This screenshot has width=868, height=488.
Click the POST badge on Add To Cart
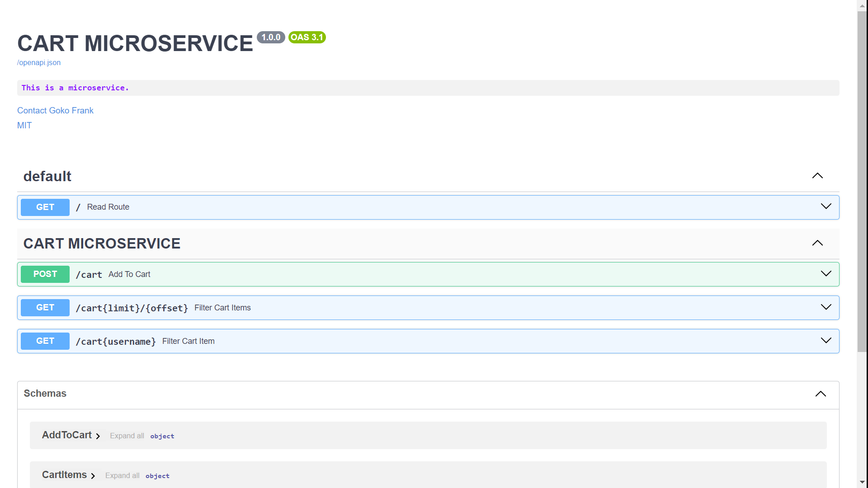[45, 274]
